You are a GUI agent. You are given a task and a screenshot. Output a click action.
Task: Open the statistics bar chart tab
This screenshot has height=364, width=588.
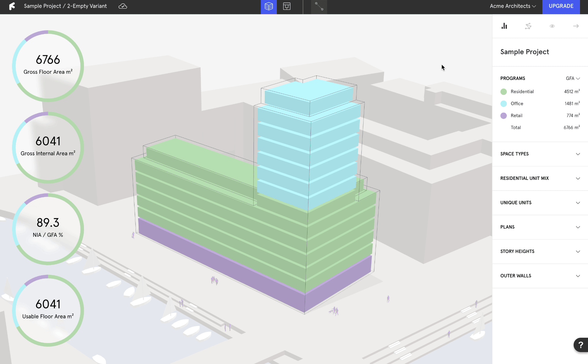(x=504, y=26)
